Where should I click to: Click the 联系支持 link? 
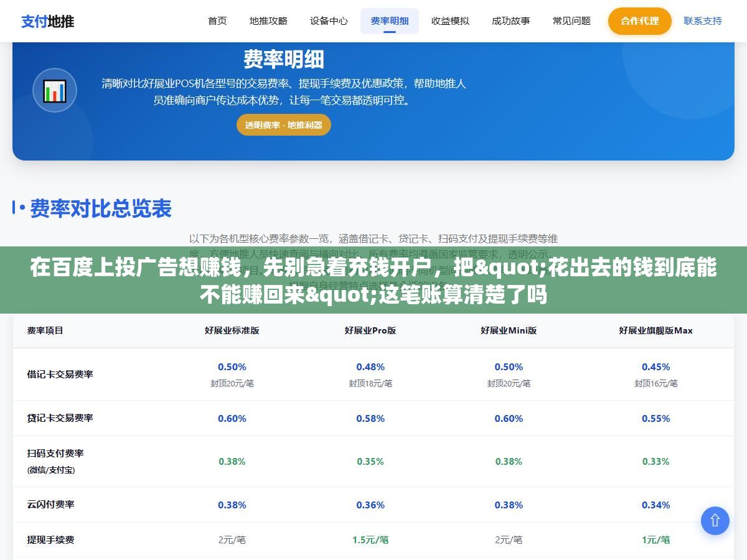pos(703,21)
